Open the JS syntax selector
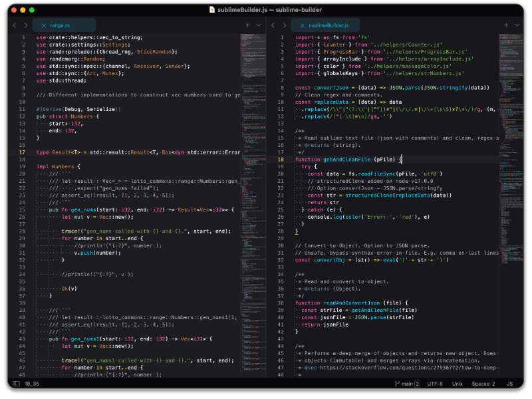The height and width of the screenshot is (399, 532). 509,384
